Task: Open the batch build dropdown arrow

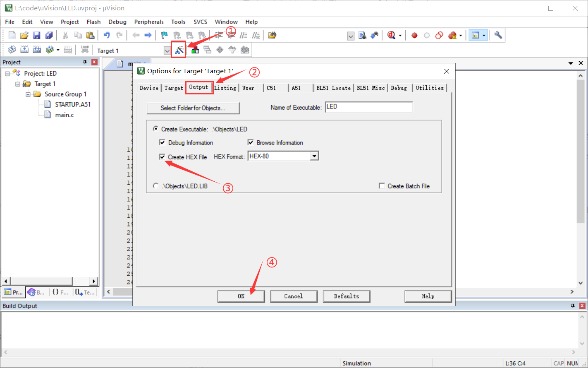Action: pyautogui.click(x=58, y=50)
